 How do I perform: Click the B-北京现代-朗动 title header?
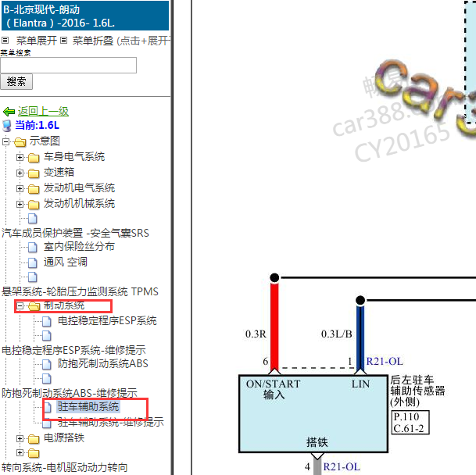pos(85,16)
